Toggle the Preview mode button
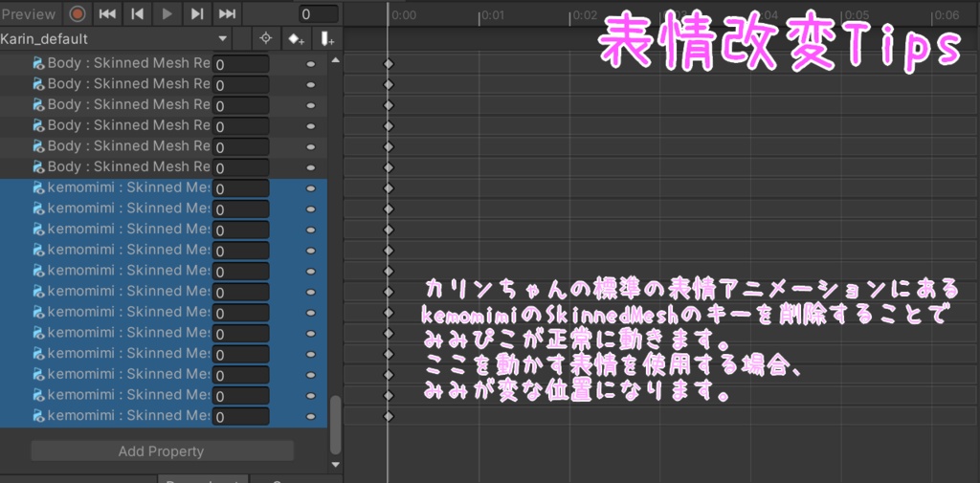Viewport: 980px width, 483px height. 29,13
